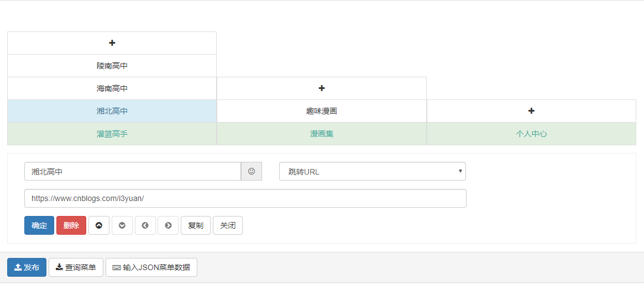Click the 输入JSON菜单数据 button
The height and width of the screenshot is (285, 644).
click(x=151, y=267)
